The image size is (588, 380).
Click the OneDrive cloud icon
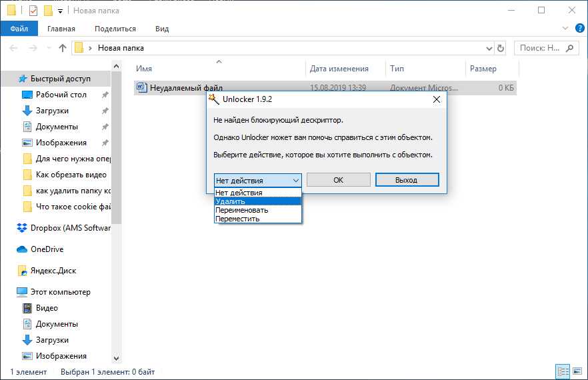point(22,249)
